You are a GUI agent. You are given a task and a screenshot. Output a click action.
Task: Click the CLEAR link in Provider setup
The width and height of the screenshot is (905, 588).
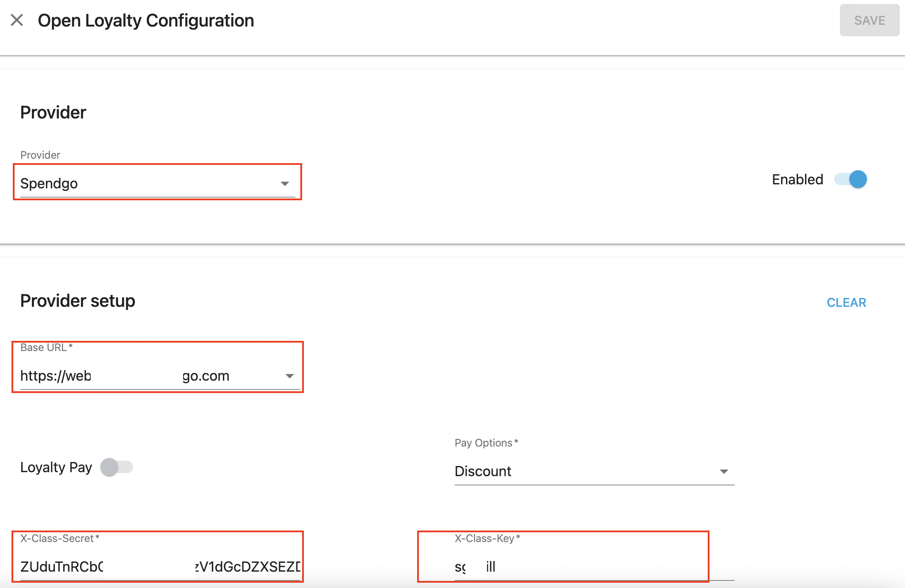tap(846, 302)
